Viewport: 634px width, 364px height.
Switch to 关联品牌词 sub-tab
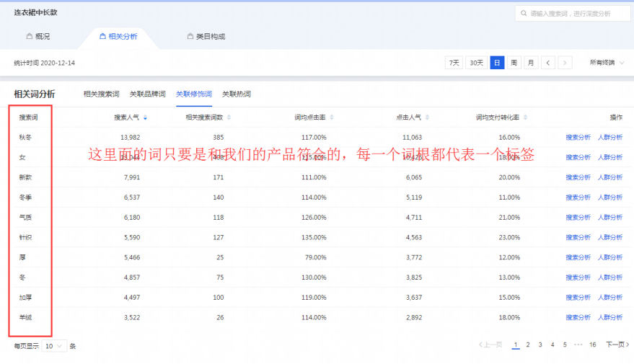[148, 94]
